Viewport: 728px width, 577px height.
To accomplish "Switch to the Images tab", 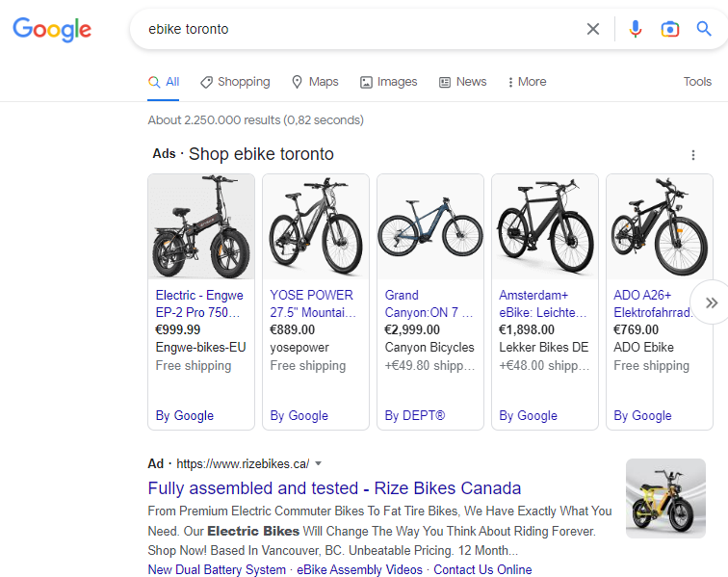I will (389, 82).
